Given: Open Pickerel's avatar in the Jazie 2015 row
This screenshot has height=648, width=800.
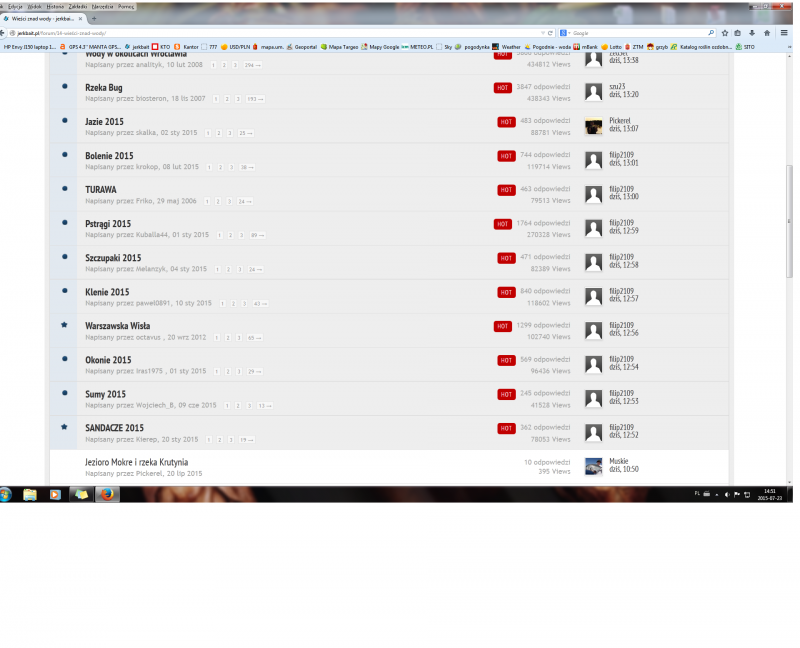Looking at the screenshot, I should pos(593,126).
